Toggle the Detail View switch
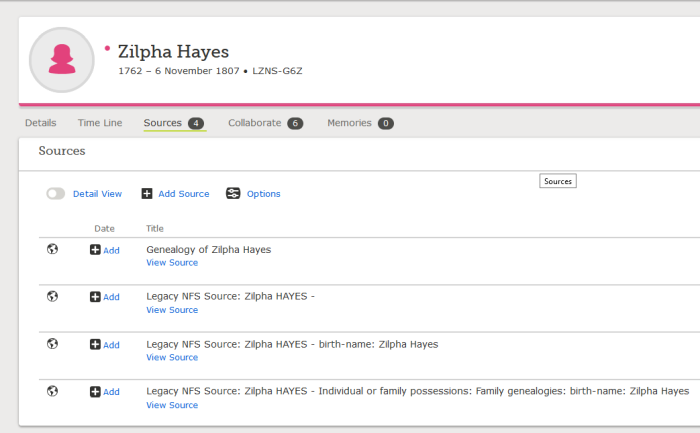The width and height of the screenshot is (700, 433). click(x=55, y=193)
